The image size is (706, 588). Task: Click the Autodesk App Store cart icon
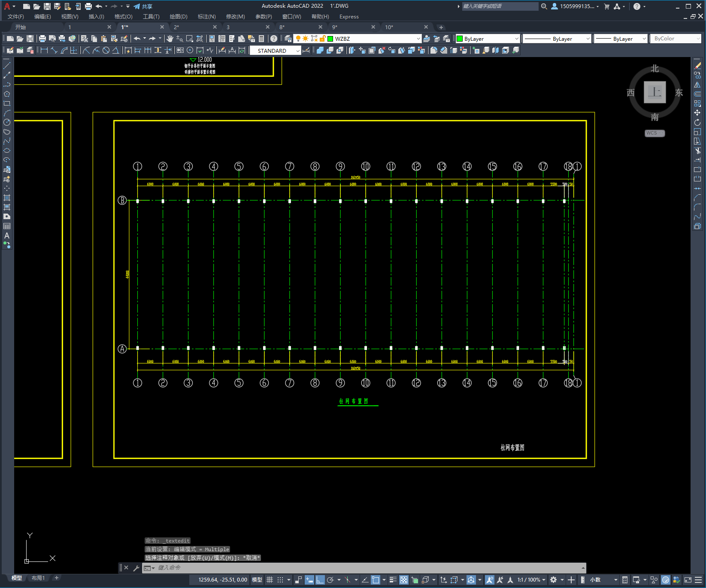(606, 6)
